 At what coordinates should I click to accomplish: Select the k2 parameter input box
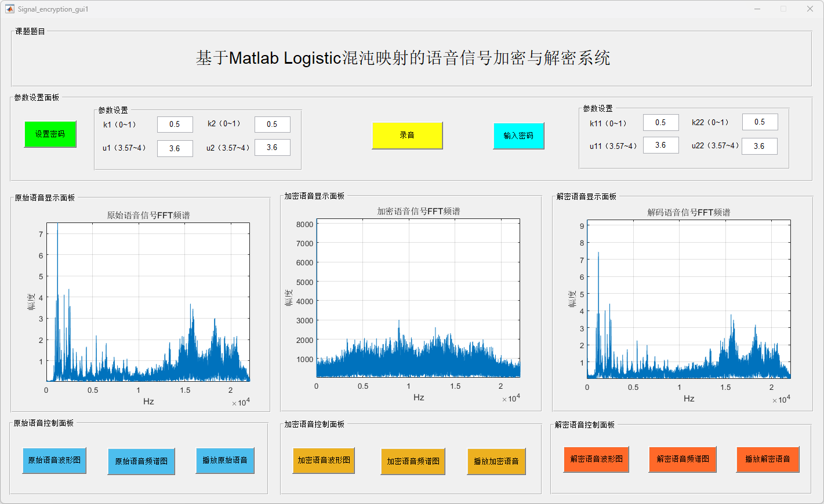(273, 125)
